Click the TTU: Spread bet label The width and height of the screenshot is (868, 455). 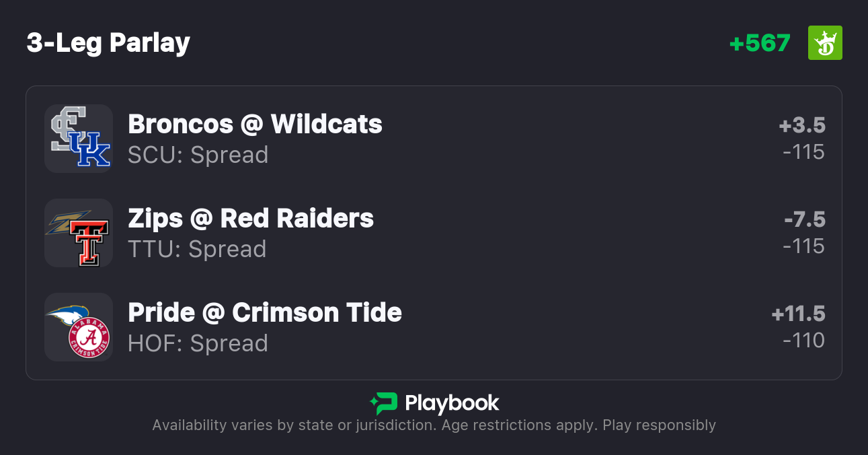click(x=197, y=250)
